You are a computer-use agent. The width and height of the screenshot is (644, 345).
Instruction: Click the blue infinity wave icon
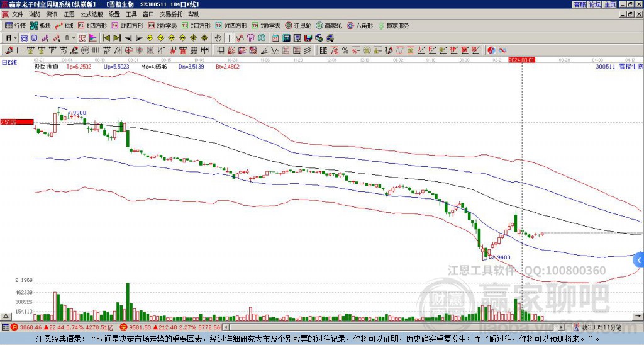point(502,50)
